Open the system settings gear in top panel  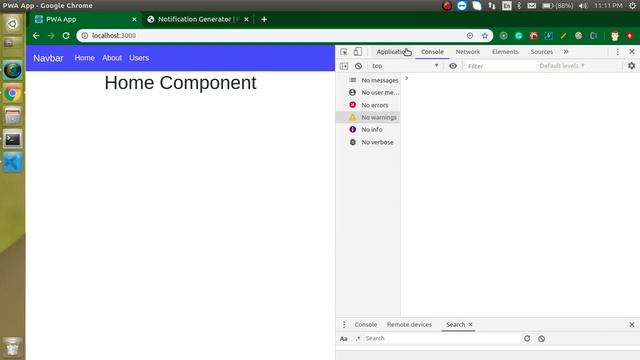pos(632,6)
